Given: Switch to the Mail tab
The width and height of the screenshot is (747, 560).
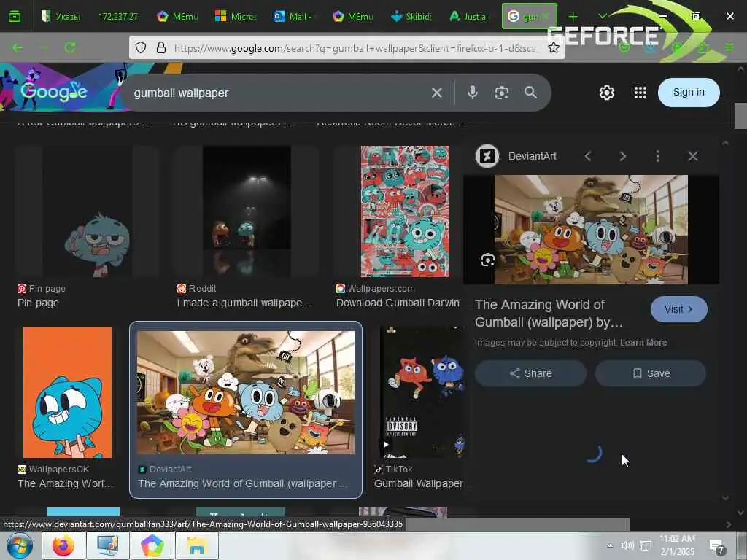Looking at the screenshot, I should (294, 17).
